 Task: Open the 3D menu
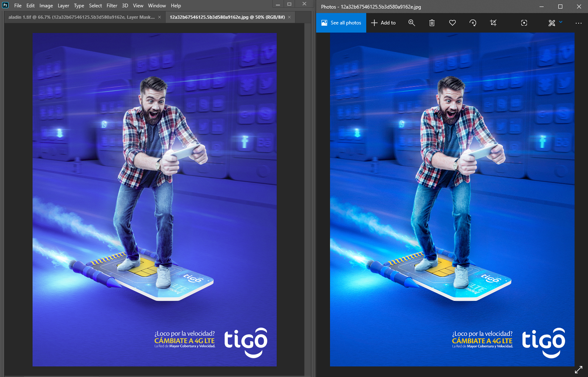(x=125, y=6)
